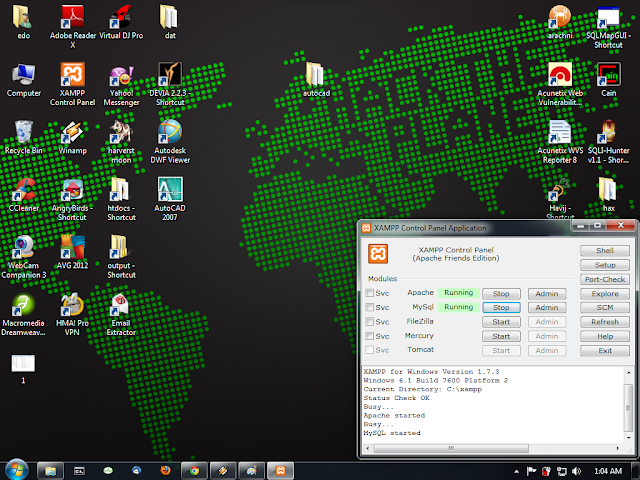Click the Shell button in XAMPP
Screen dimensions: 640x480
tap(605, 251)
